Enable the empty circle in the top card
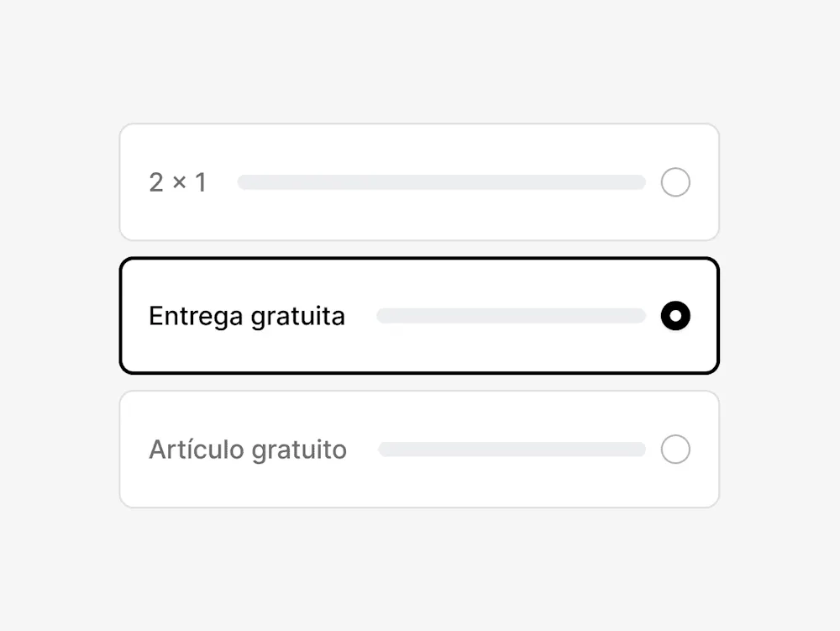840x631 pixels. point(675,182)
